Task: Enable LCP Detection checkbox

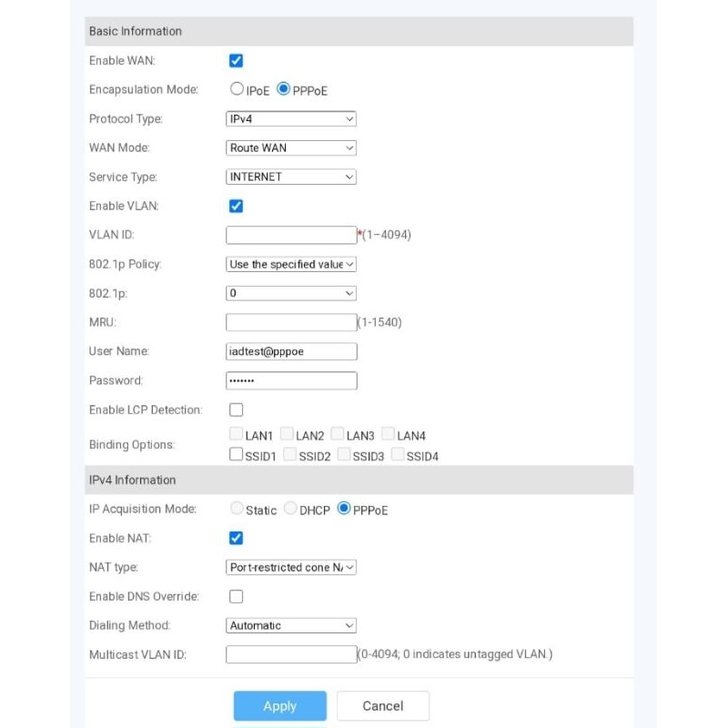Action: tap(236, 410)
